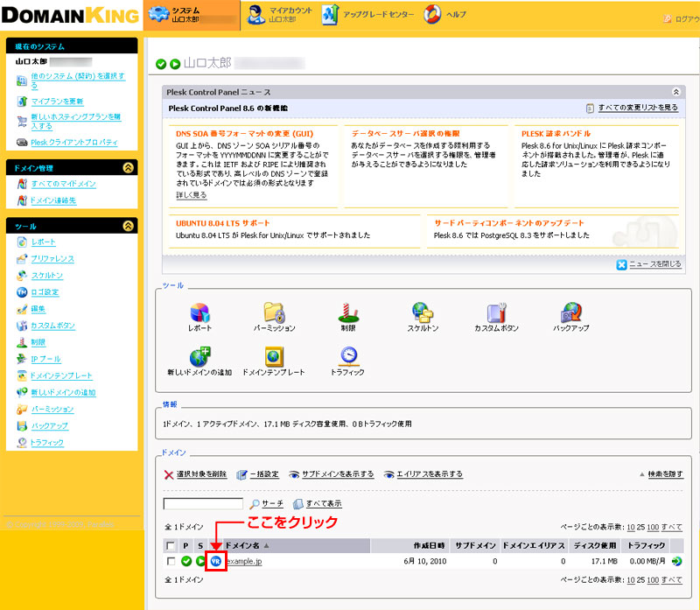Switch to the マイアカウント top tab
700x610 pixels.
point(279,15)
